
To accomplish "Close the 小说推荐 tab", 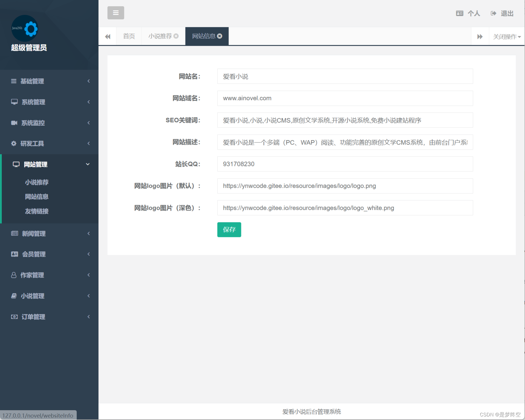I will [176, 36].
